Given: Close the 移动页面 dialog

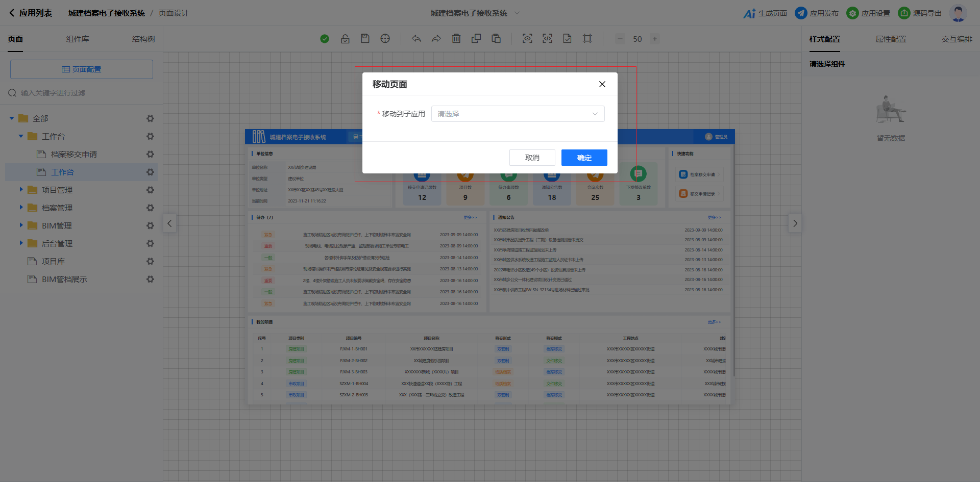Looking at the screenshot, I should tap(602, 84).
